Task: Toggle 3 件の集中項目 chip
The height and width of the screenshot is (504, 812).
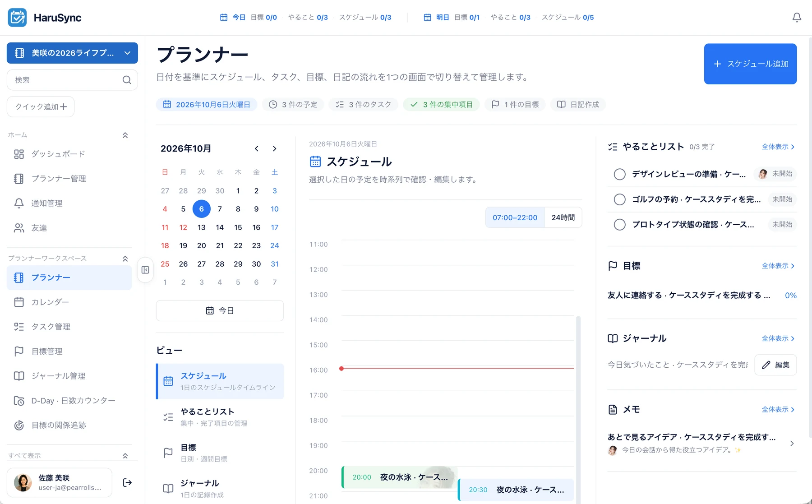Action: (441, 105)
